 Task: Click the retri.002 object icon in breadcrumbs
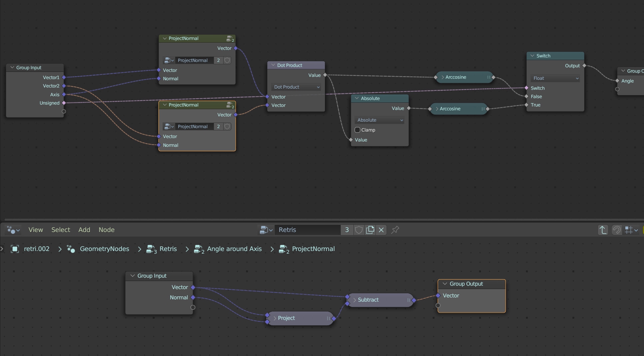15,249
